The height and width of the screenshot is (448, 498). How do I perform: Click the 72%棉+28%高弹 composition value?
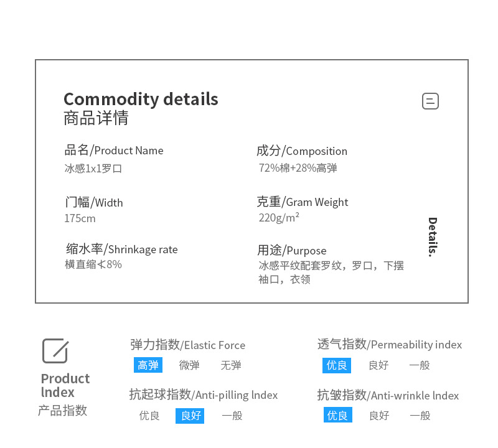point(298,168)
